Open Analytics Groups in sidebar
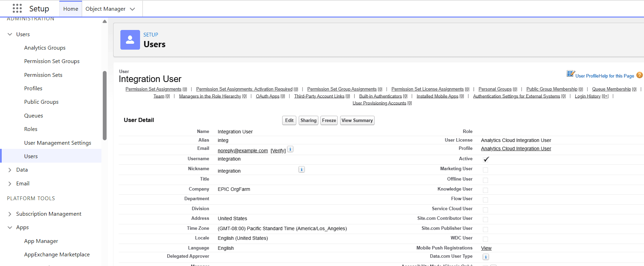 click(x=45, y=48)
